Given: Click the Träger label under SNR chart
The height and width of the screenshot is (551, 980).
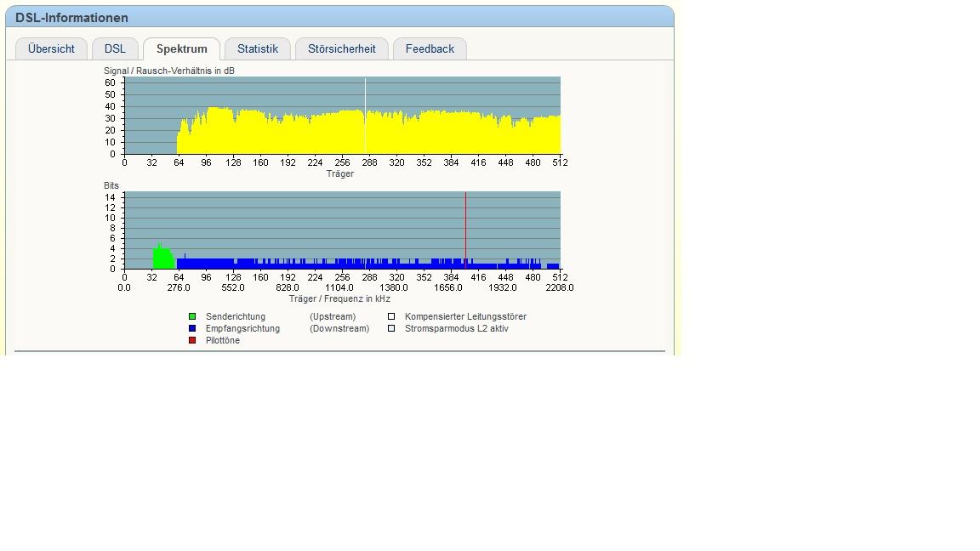Looking at the screenshot, I should coord(340,173).
